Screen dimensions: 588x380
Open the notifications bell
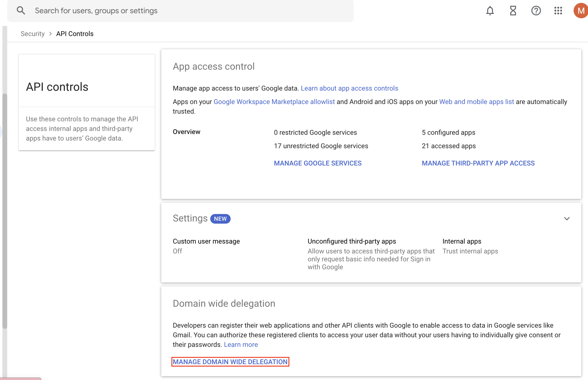pyautogui.click(x=490, y=11)
